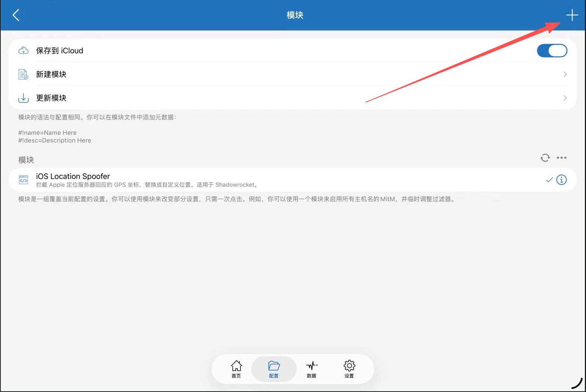Open 更新模块 row

click(x=293, y=98)
